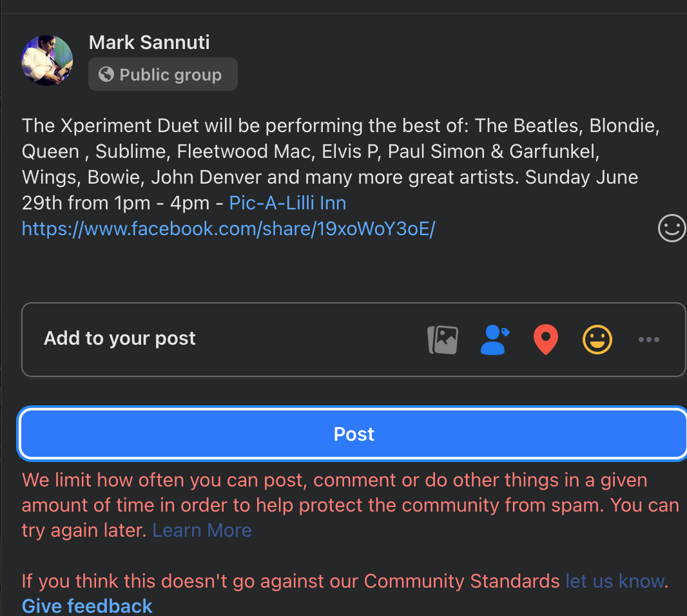Click the Mark Sannuti name

click(x=150, y=43)
